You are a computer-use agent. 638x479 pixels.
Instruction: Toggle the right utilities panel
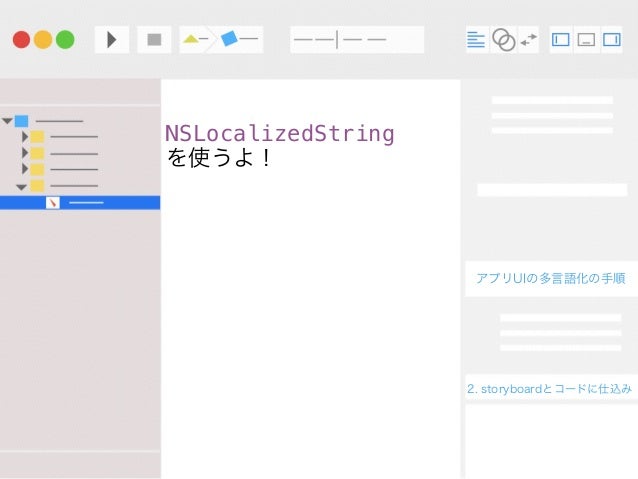coord(612,39)
